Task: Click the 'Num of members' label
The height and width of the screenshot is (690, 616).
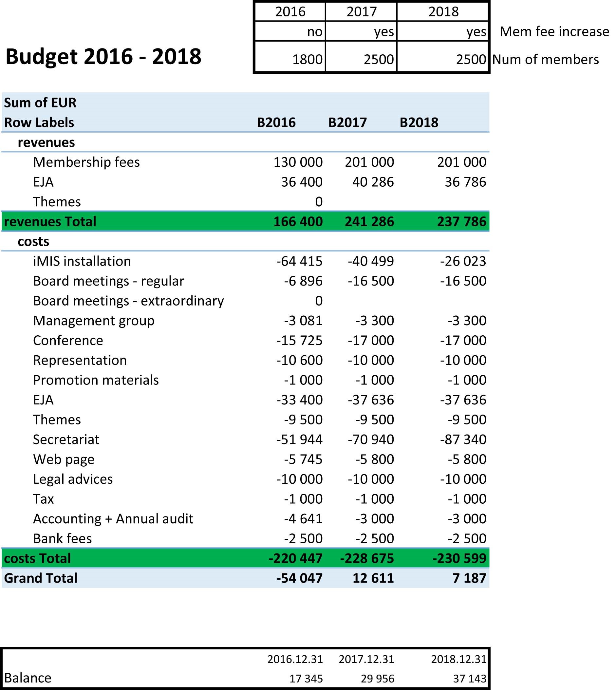Action: coord(546,60)
